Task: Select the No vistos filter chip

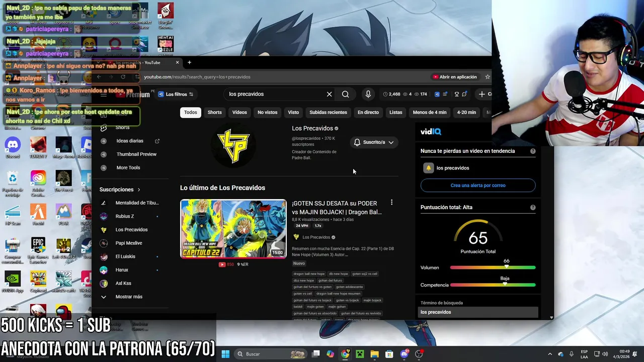Action: 267,112
